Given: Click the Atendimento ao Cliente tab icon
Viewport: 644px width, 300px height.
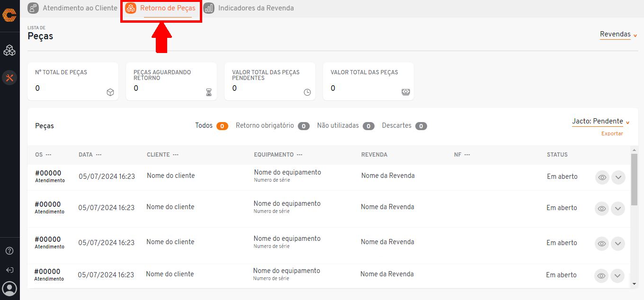Looking at the screenshot, I should 33,8.
